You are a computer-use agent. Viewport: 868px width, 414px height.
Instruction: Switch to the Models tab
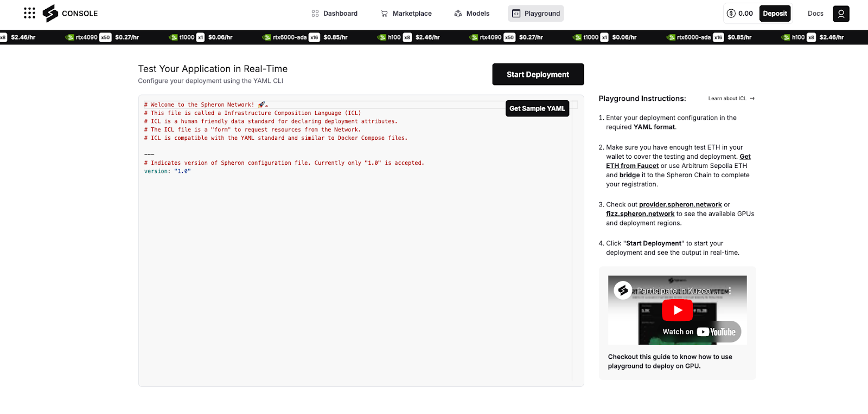[x=472, y=14]
